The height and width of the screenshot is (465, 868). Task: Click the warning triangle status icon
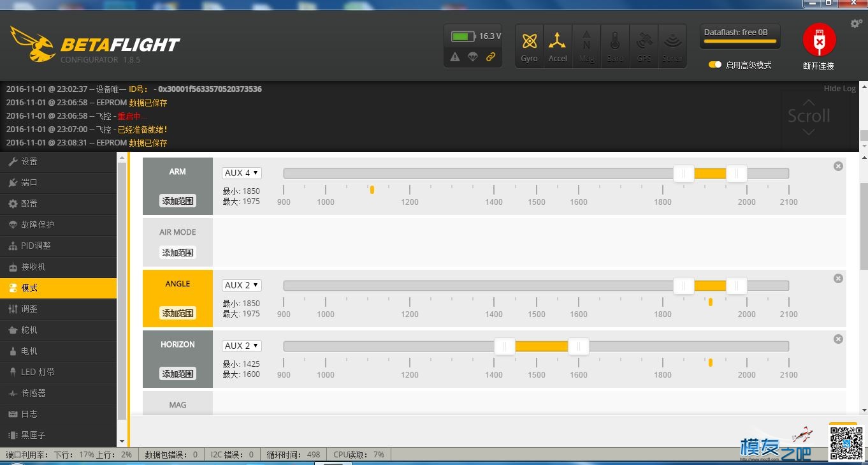tap(455, 57)
